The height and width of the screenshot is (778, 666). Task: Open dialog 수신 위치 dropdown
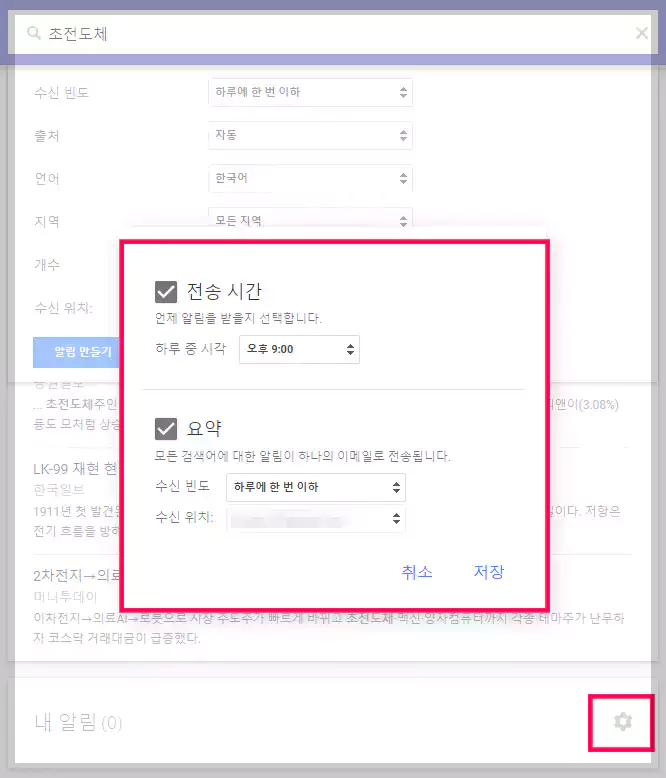(x=316, y=519)
